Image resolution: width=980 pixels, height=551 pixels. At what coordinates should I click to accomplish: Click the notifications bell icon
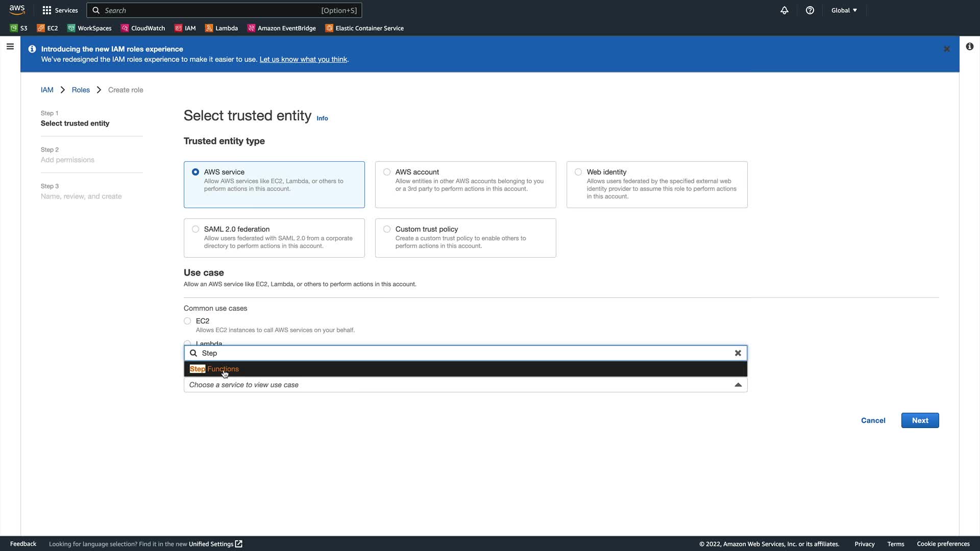(x=785, y=10)
